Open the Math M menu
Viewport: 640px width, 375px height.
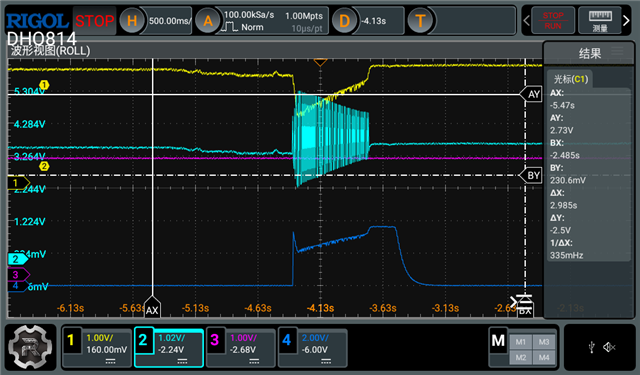click(x=498, y=340)
